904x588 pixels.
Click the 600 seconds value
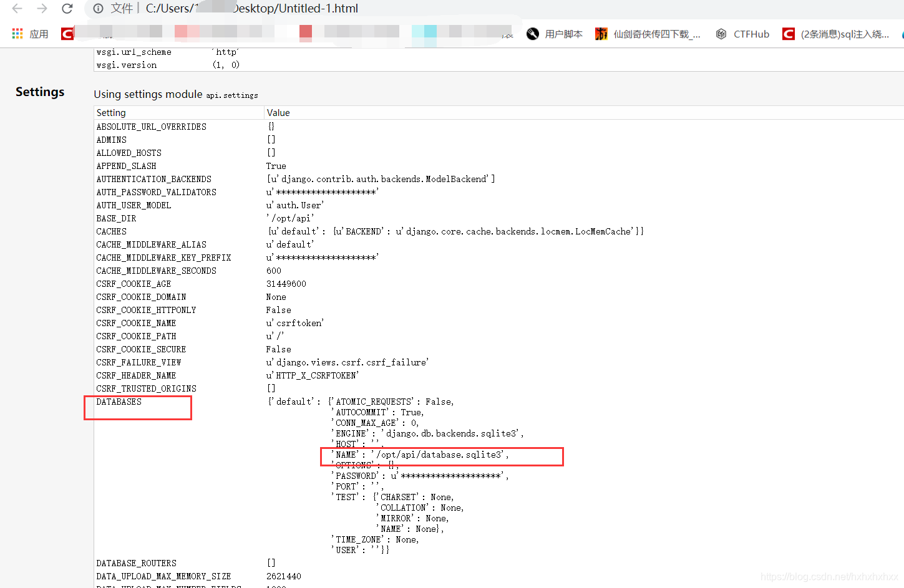pyautogui.click(x=274, y=271)
